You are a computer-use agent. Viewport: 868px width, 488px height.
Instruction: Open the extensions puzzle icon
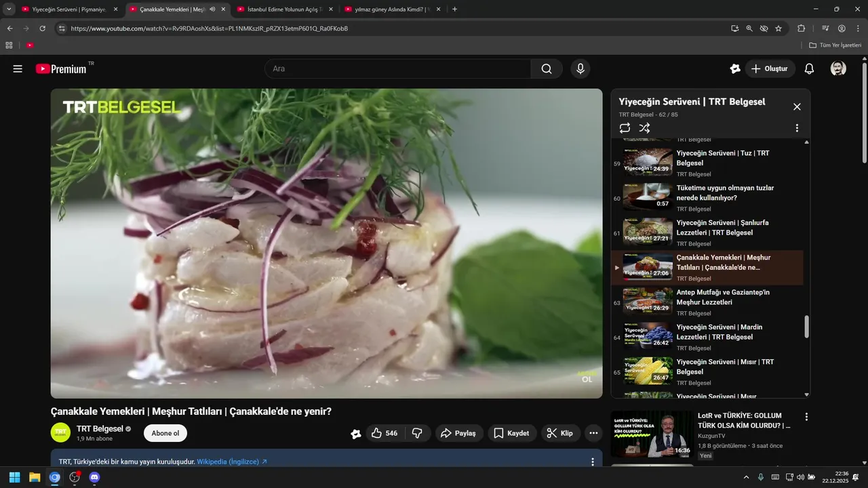pos(802,28)
